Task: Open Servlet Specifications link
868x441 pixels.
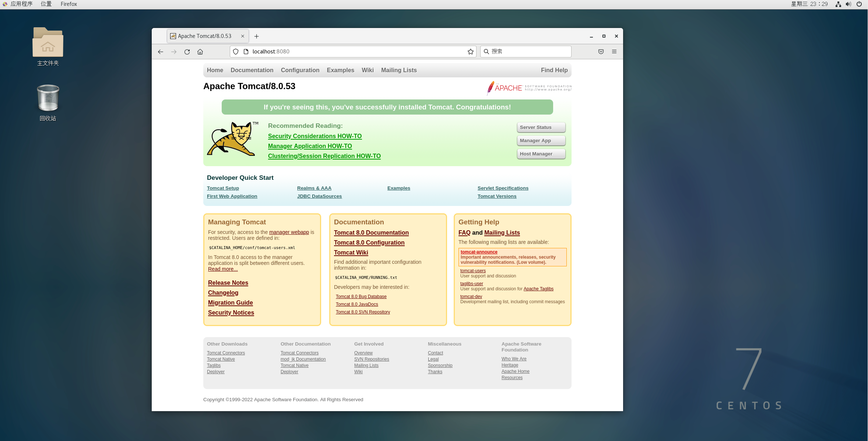Action: (503, 188)
